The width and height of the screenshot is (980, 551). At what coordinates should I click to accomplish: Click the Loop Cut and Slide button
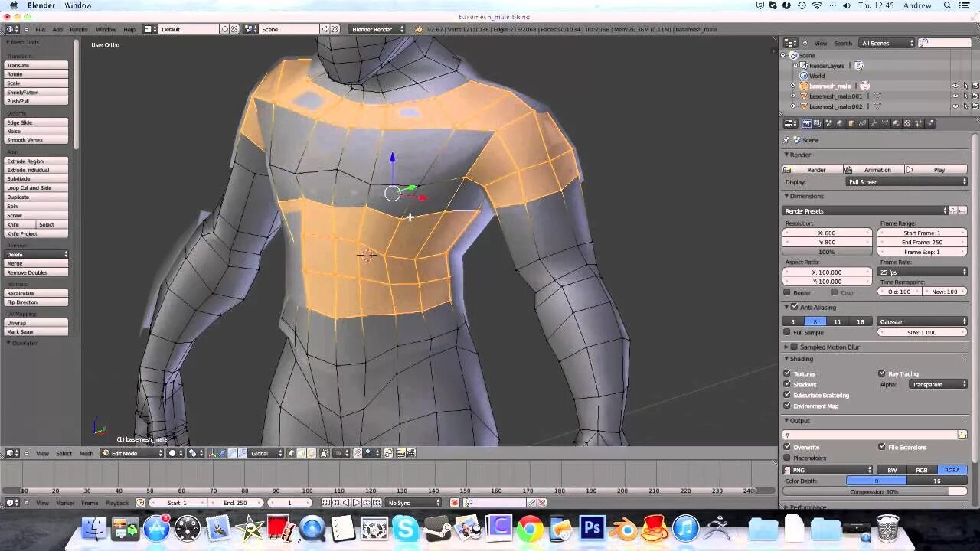pos(37,187)
